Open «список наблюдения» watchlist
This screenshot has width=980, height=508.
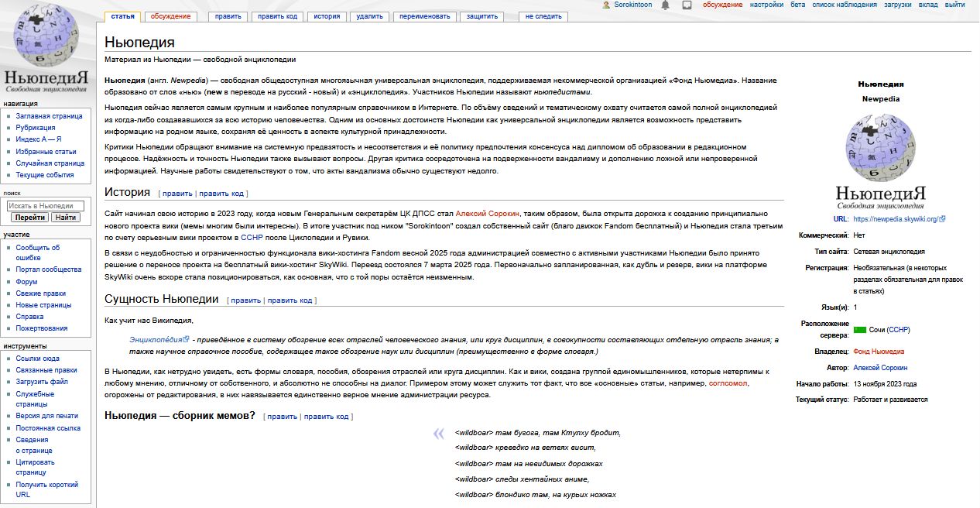point(845,5)
